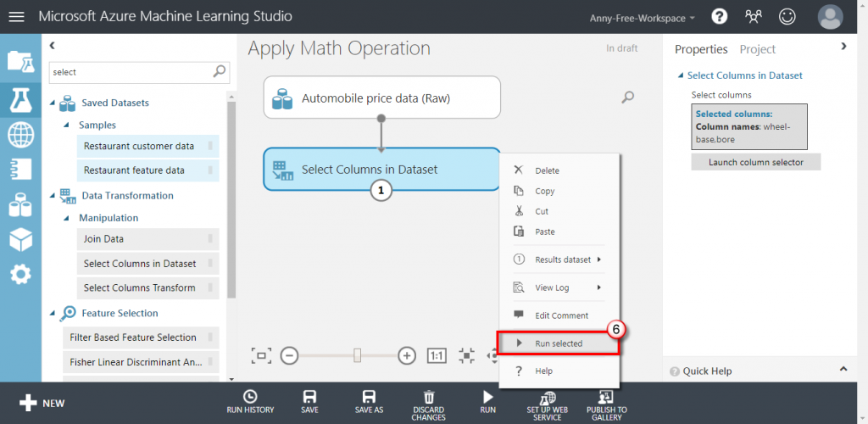Open the Notebooks sidebar icon
The image size is (868, 424).
pos(20,170)
